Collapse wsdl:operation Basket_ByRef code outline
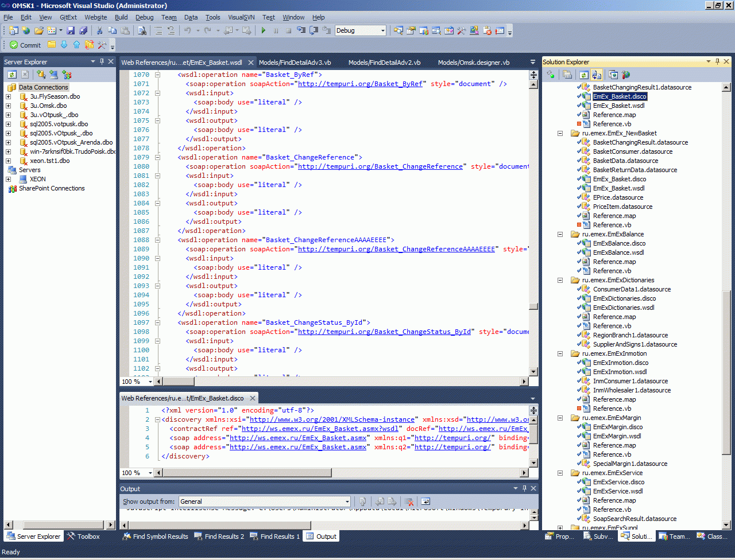The image size is (735, 560). [x=157, y=75]
